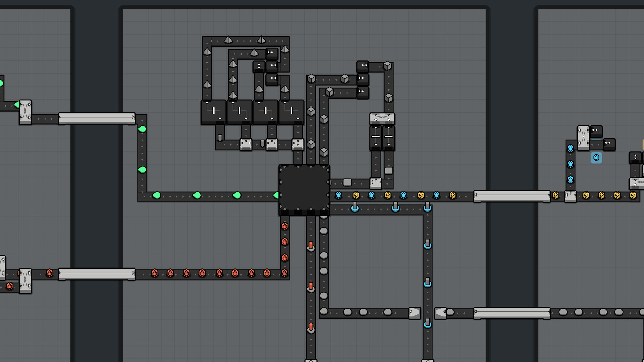
Task: Click the long gray bridge segment on the left belt
Action: coord(97,117)
